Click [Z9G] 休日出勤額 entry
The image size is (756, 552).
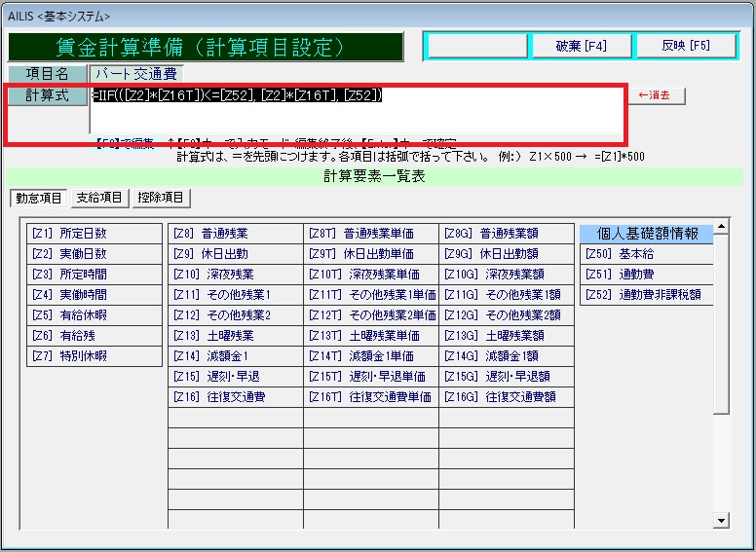506,254
